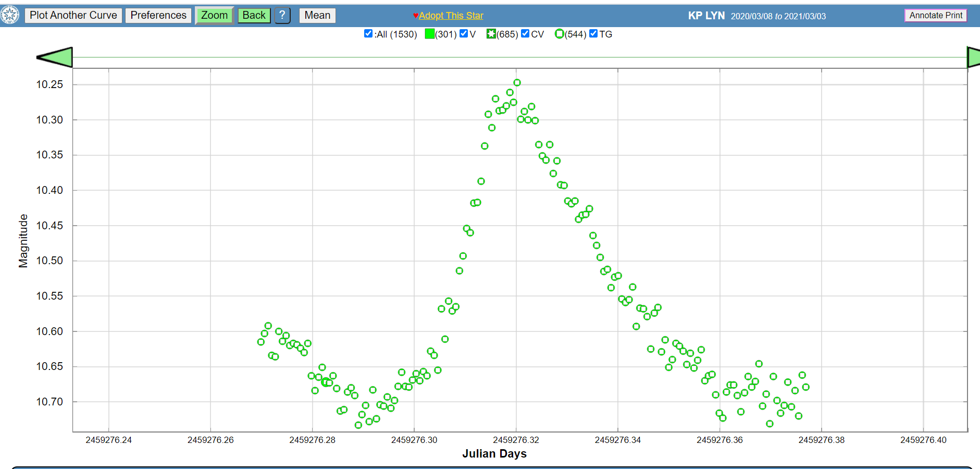Viewport: 980px width, 469px height.
Task: Click the AAVSO logo icon
Action: click(x=9, y=15)
